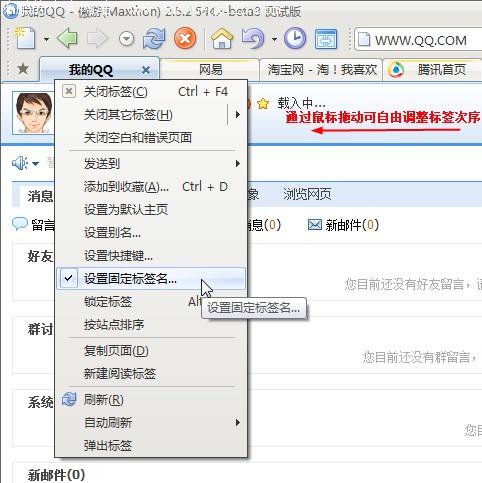This screenshot has width=482, height=483.
Task: Choose 添加到收藏(A)... menu item
Action: coord(151,187)
